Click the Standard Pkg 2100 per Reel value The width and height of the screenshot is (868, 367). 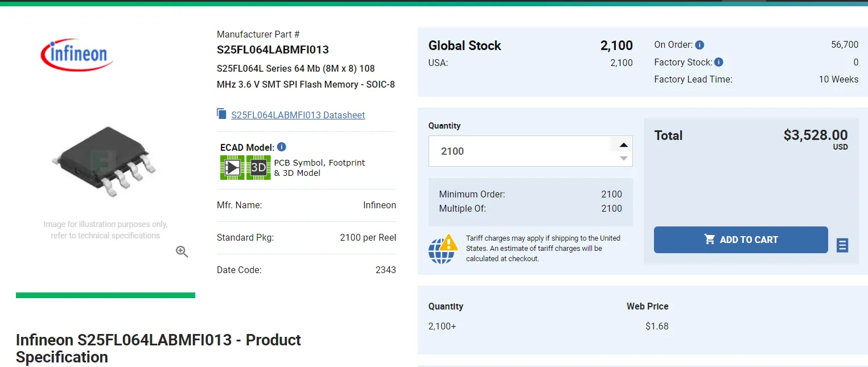point(368,237)
